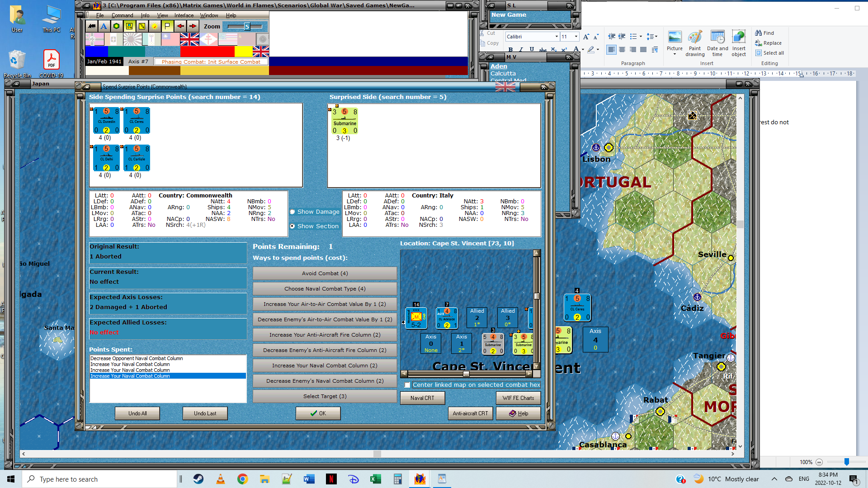
Task: Click WordPad's grow font icon
Action: (586, 37)
